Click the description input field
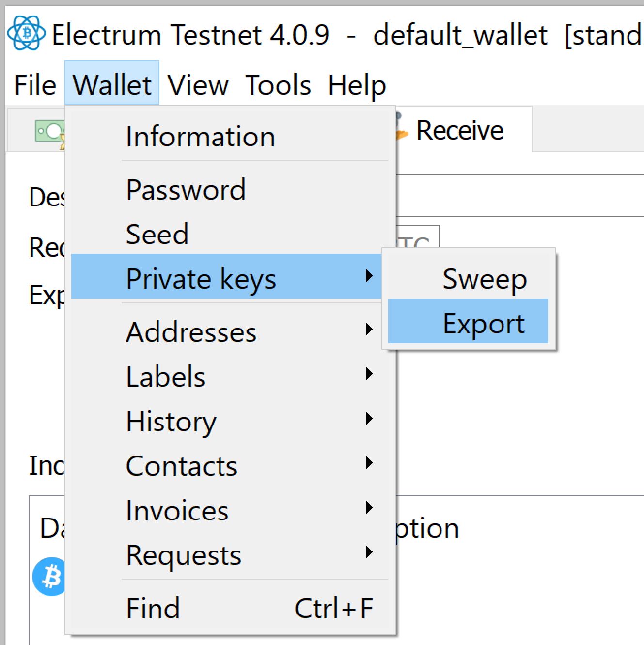Image resolution: width=644 pixels, height=645 pixels. click(x=520, y=196)
